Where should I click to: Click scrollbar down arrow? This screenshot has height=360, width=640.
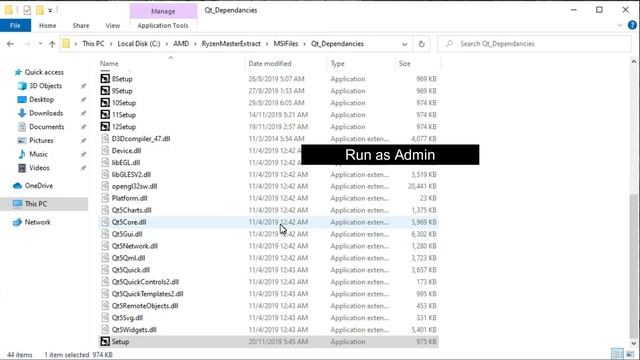pyautogui.click(x=634, y=343)
